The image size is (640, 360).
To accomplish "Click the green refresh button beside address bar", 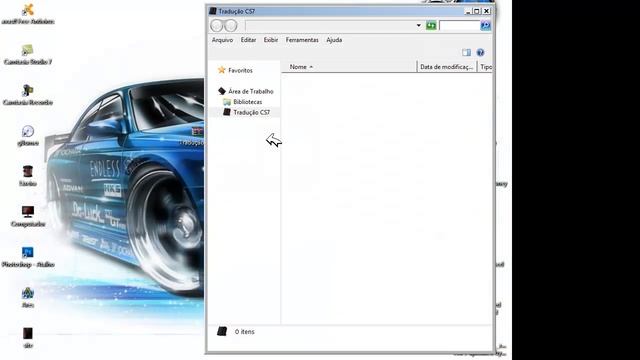I will 431,25.
